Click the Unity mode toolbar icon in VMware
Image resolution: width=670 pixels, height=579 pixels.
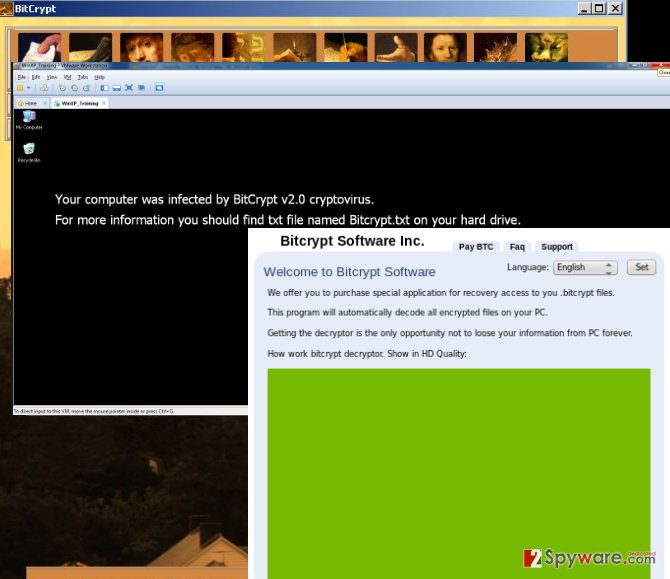(x=141, y=88)
